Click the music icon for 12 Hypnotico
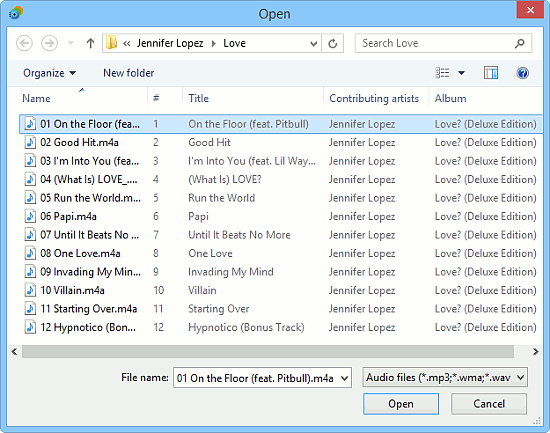 (x=30, y=327)
